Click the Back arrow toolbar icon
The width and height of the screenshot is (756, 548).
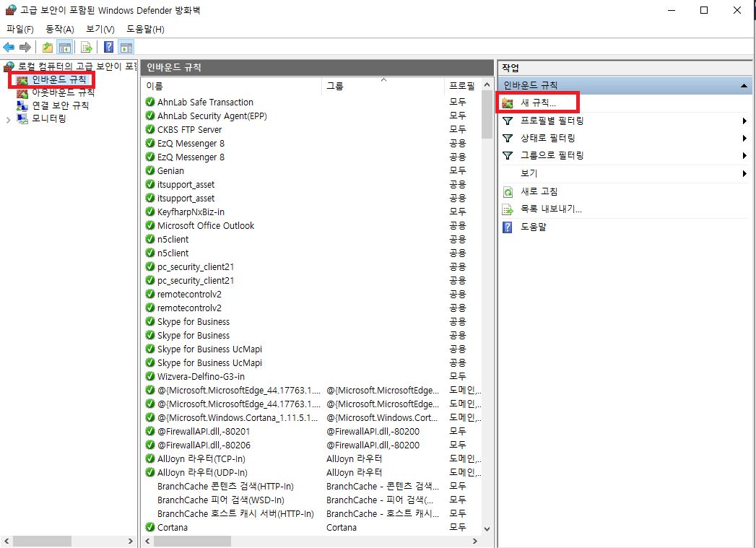[x=9, y=47]
